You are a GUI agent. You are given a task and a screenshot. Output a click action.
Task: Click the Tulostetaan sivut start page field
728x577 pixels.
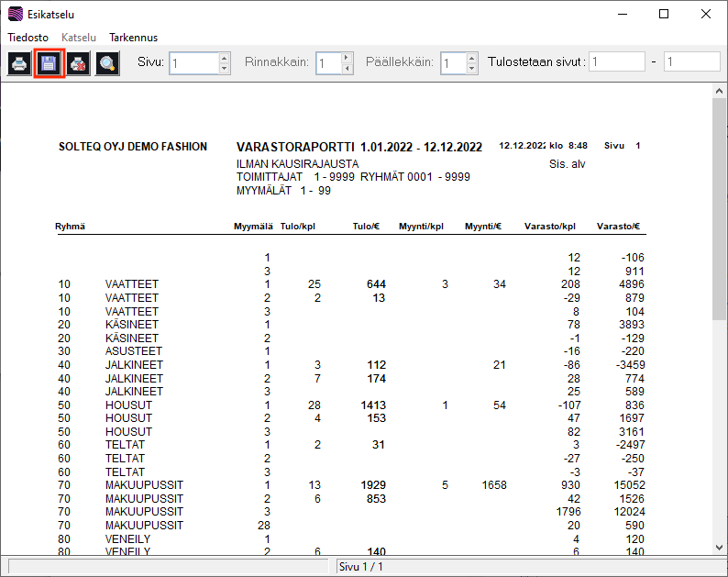coord(617,62)
